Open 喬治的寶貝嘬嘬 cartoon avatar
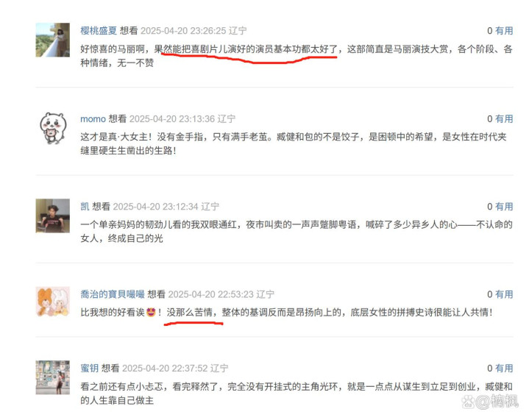 click(x=53, y=302)
